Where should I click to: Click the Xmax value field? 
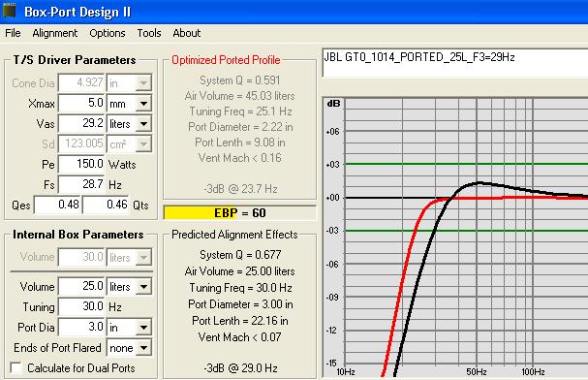[81, 103]
